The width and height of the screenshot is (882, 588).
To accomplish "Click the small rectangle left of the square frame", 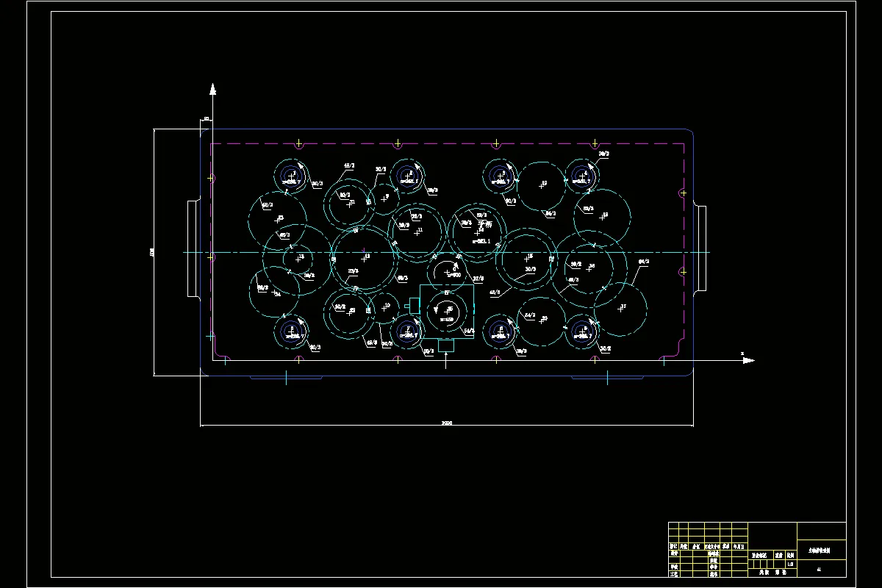I will point(415,304).
